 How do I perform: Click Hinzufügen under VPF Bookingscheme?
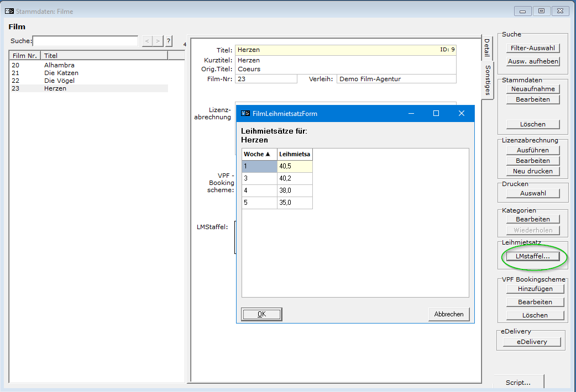click(x=535, y=289)
